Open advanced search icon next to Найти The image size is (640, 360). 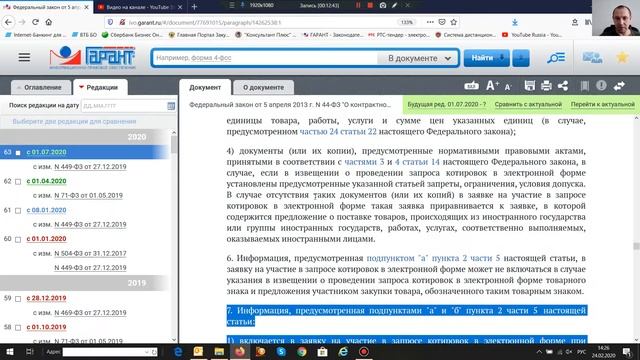click(x=556, y=58)
